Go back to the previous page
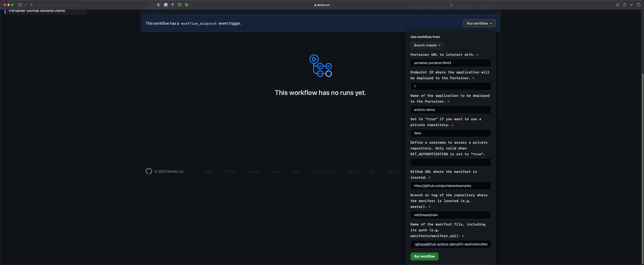Screen dimensions: 644x265 [x=32, y=5]
